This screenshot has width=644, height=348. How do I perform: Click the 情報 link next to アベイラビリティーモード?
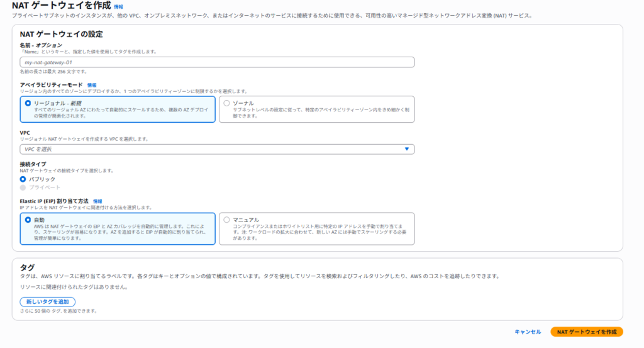click(92, 85)
